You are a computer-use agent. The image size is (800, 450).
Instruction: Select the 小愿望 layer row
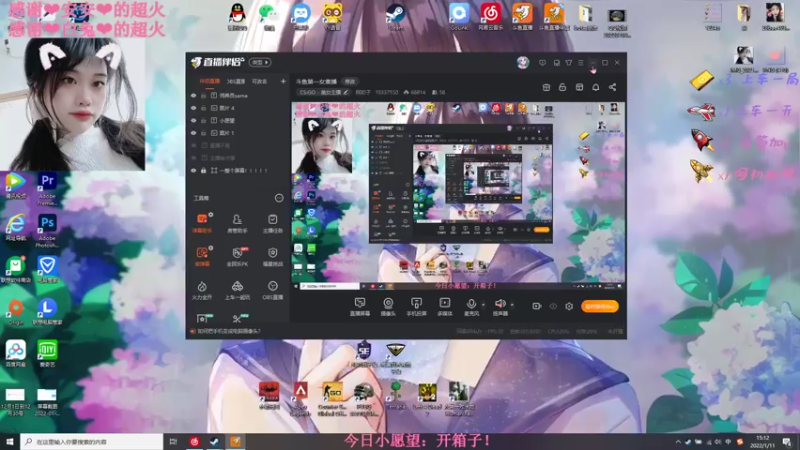(x=239, y=120)
